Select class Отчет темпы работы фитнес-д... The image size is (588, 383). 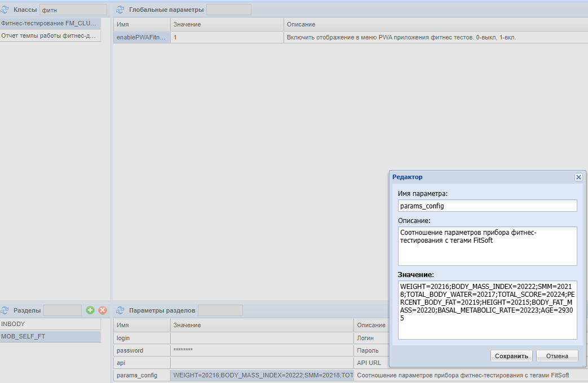pos(50,35)
